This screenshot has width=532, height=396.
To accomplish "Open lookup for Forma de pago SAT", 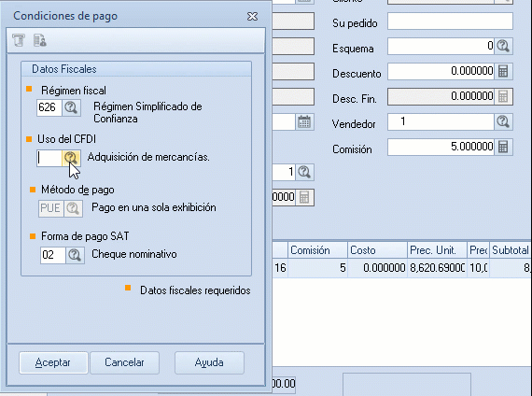I will 75,255.
